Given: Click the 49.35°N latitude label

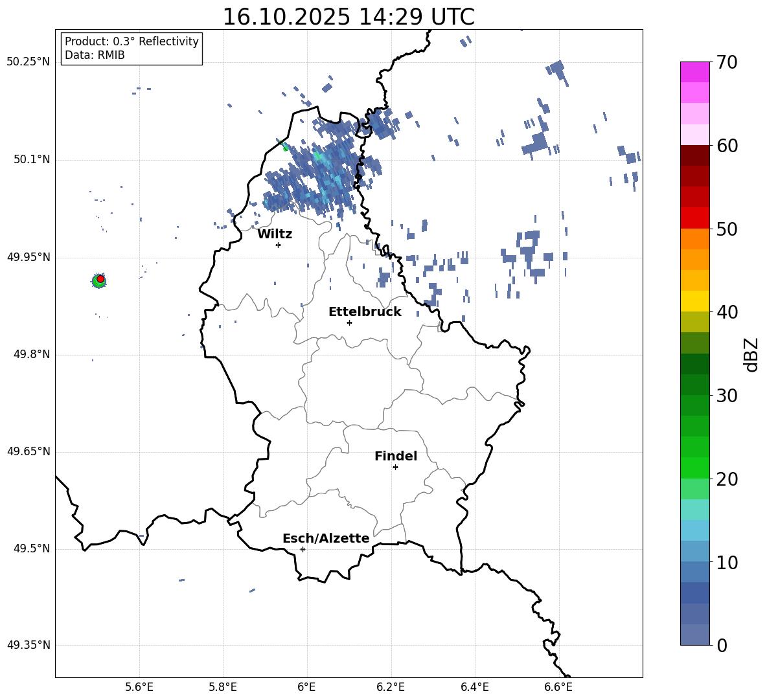Looking at the screenshot, I should coord(29,645).
